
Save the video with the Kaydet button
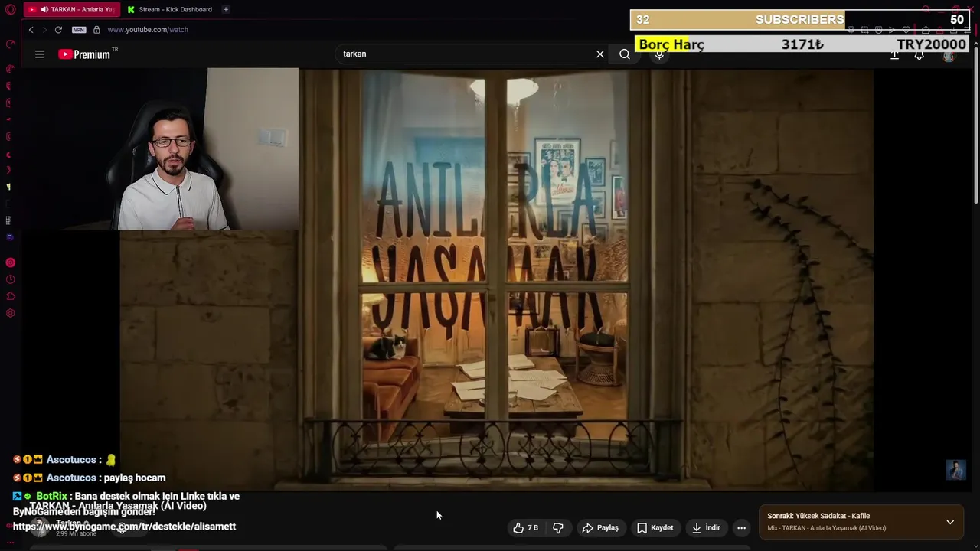[x=655, y=527]
